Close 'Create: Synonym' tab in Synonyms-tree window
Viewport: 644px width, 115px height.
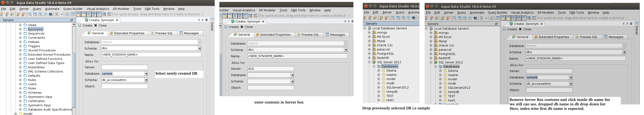(117, 20)
